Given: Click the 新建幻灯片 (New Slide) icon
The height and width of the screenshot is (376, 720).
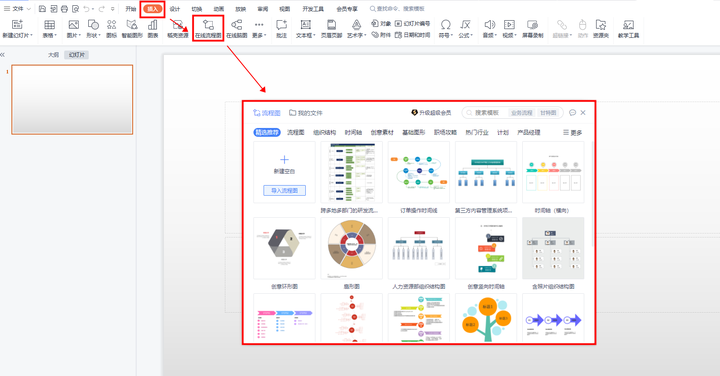Looking at the screenshot, I should 17,25.
